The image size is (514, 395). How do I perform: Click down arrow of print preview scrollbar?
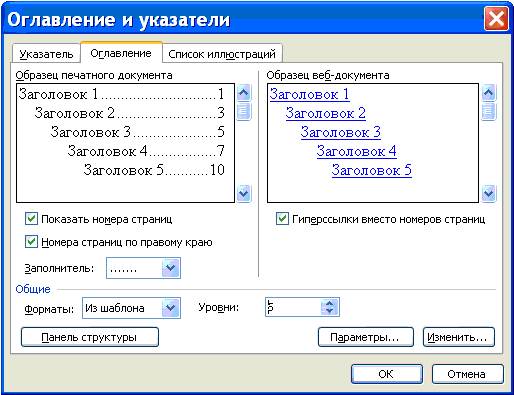coord(244,193)
